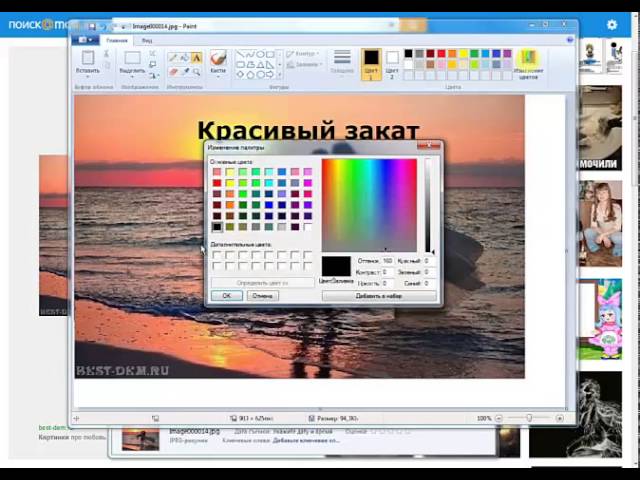
Task: Switch to the Вид ribbon tab
Action: [147, 40]
